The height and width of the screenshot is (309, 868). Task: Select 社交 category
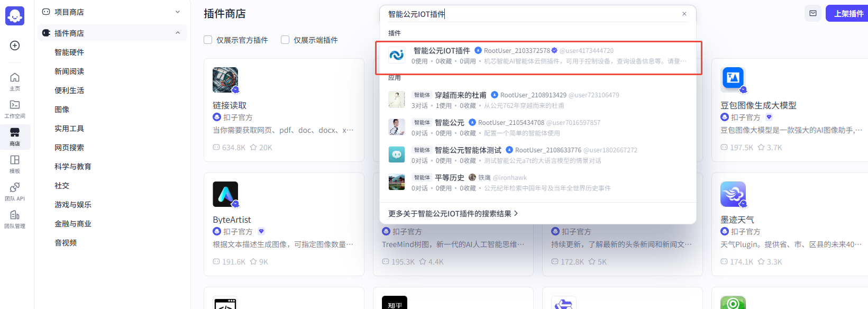point(62,185)
